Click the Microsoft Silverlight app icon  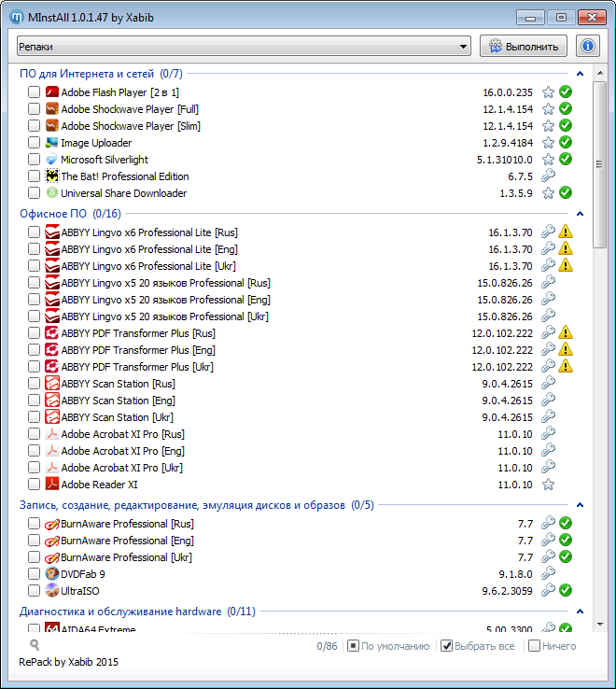(x=52, y=160)
